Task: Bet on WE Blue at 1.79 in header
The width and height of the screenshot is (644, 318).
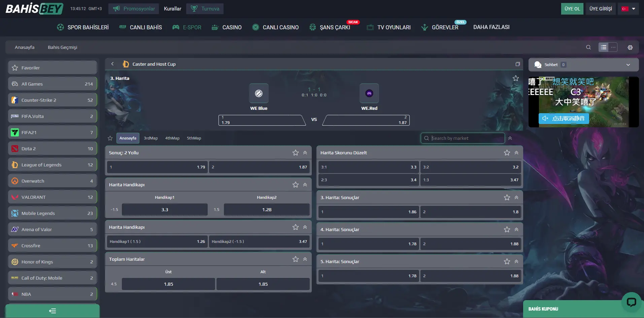Action: click(262, 120)
